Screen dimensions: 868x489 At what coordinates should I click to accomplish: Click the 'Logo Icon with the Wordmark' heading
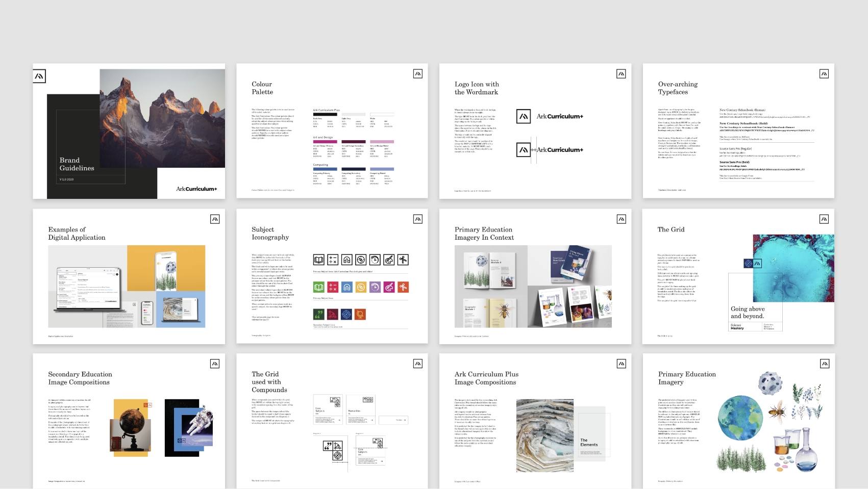[477, 88]
